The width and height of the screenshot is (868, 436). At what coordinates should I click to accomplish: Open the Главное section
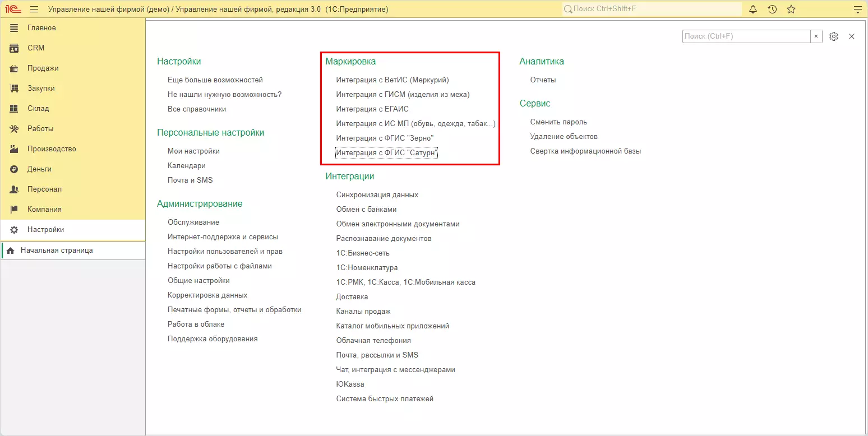73,28
